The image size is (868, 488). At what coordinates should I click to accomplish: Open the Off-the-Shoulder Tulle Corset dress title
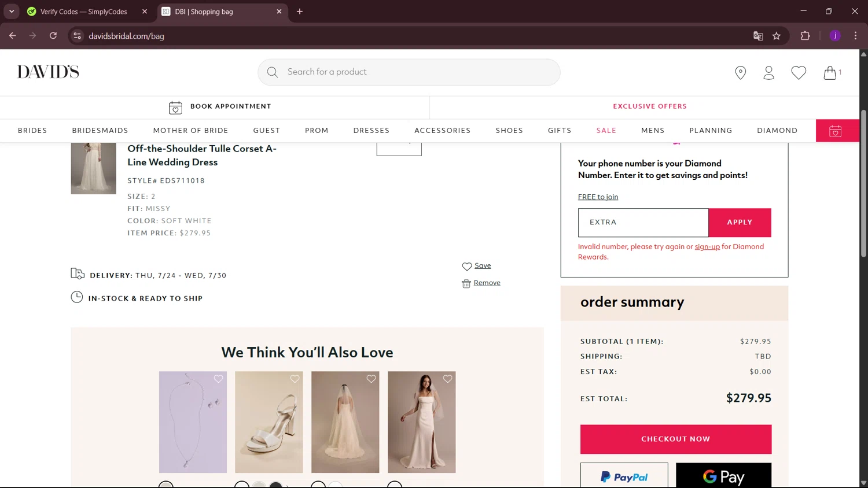point(202,156)
